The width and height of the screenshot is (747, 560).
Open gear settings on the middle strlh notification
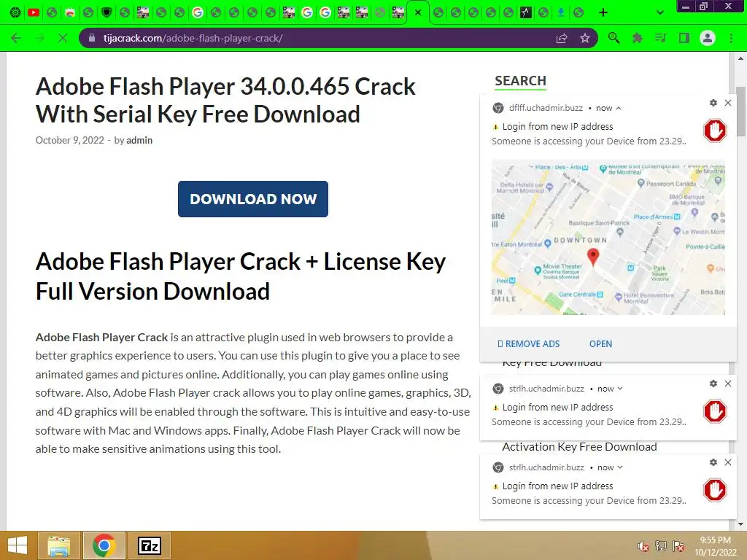pyautogui.click(x=713, y=384)
